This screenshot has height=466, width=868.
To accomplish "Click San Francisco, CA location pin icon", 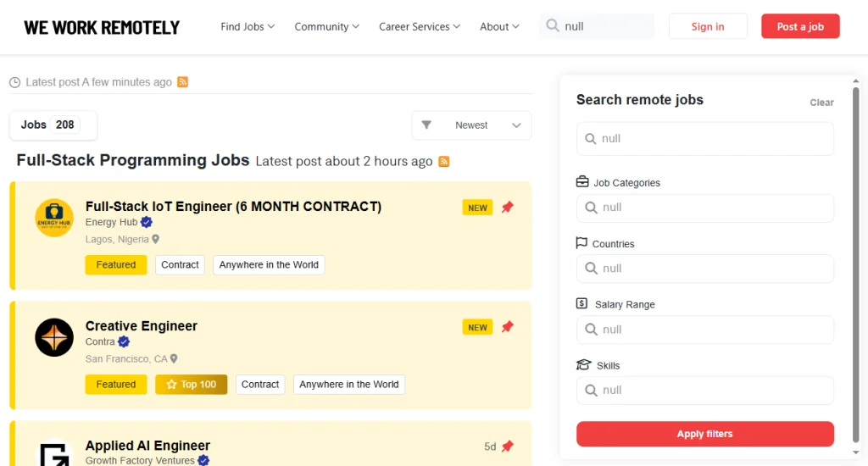I will (174, 358).
